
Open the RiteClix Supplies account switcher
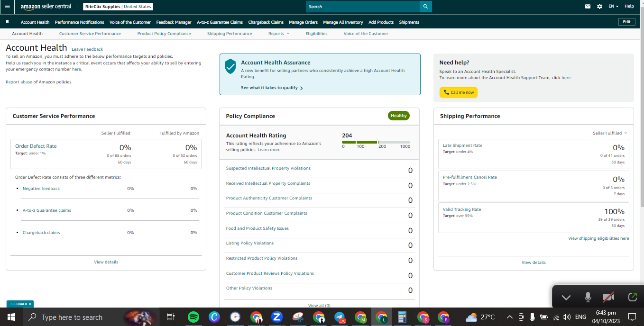(118, 7)
